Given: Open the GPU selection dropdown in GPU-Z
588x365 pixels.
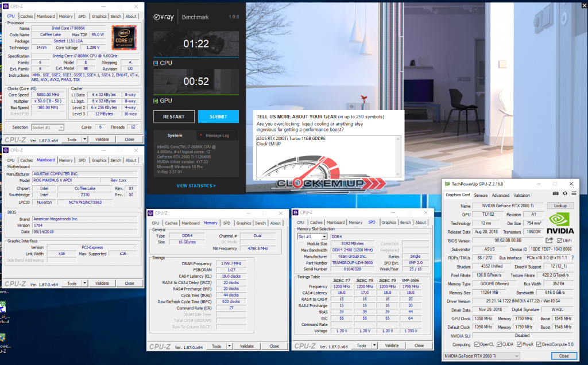Looking at the screenshot, I should click(482, 356).
